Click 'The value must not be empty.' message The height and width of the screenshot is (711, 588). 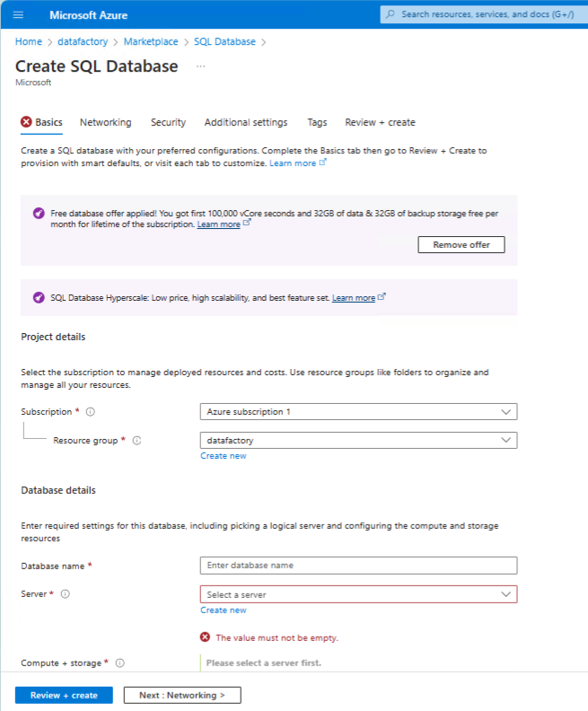click(x=277, y=638)
